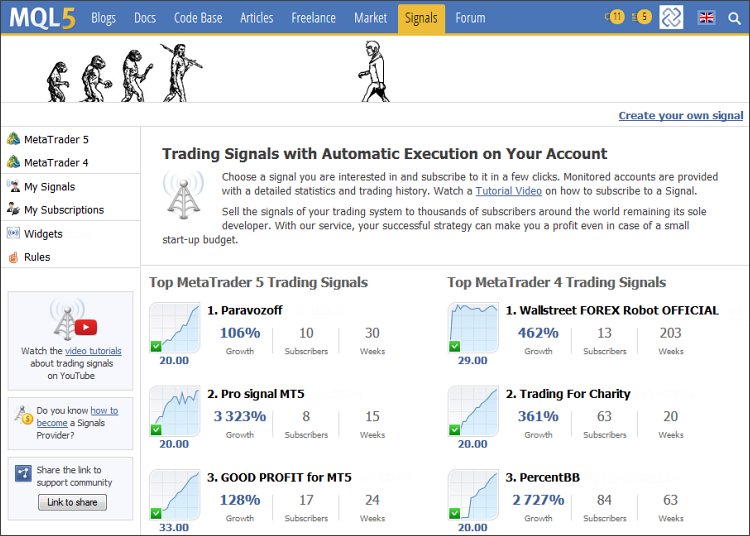Open Rules in sidebar
750x536 pixels.
coord(37,257)
